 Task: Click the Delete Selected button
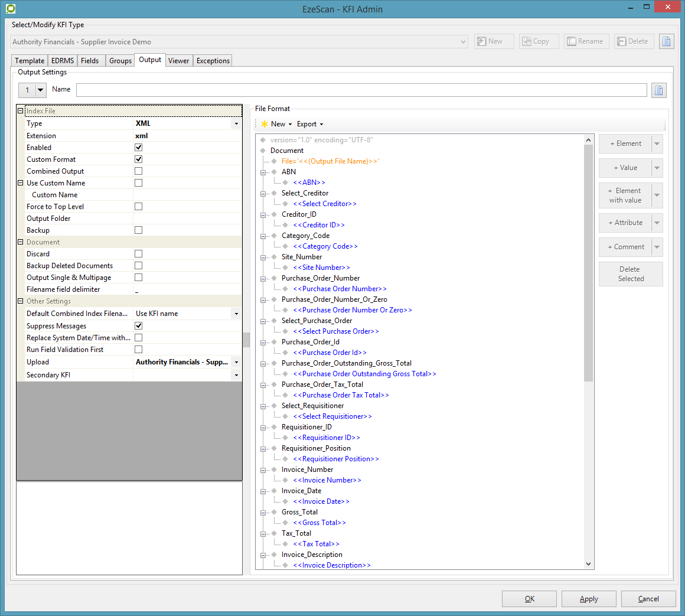630,274
